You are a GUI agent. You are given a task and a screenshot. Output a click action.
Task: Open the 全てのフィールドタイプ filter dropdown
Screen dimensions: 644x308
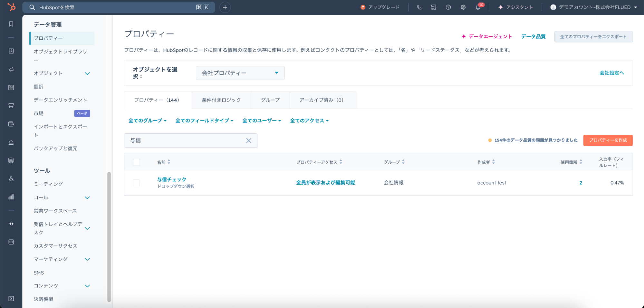tap(204, 120)
